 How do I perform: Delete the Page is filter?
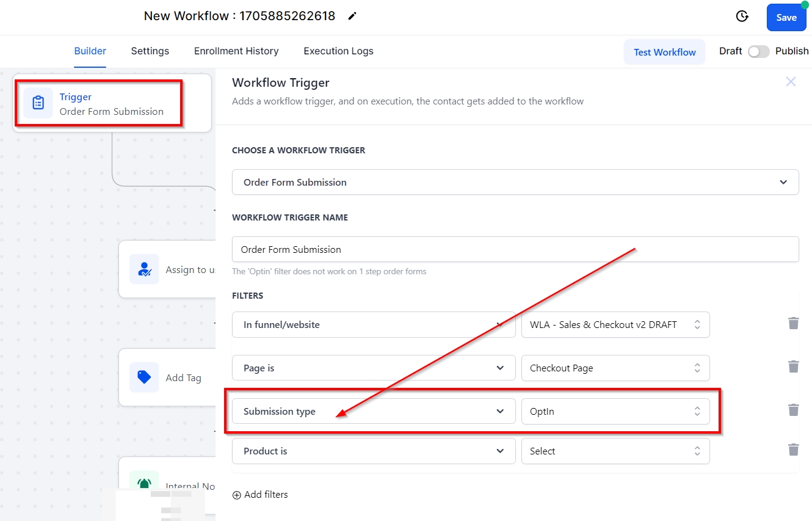(793, 367)
